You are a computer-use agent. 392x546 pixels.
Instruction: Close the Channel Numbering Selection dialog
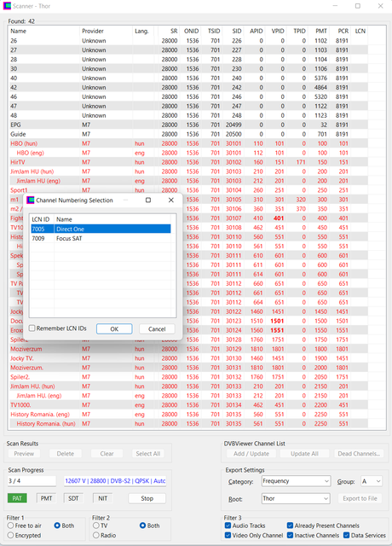point(170,200)
